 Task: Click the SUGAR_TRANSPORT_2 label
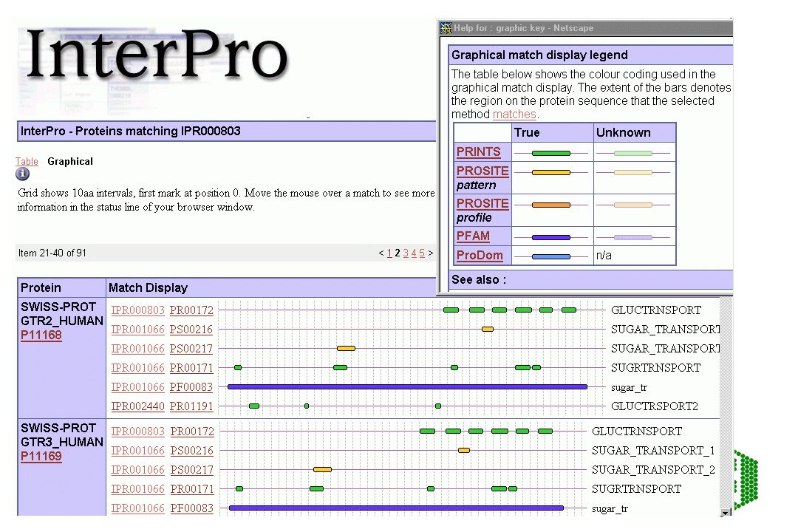[653, 470]
